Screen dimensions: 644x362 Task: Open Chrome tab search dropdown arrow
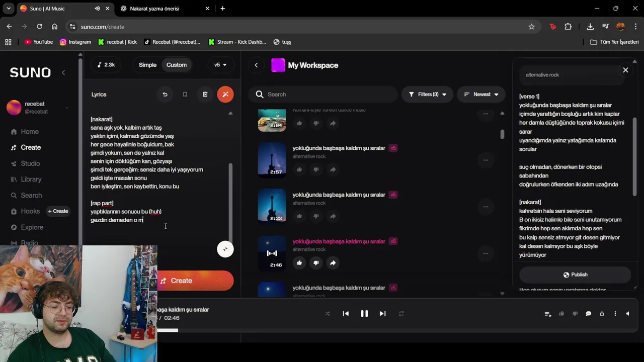tap(9, 9)
